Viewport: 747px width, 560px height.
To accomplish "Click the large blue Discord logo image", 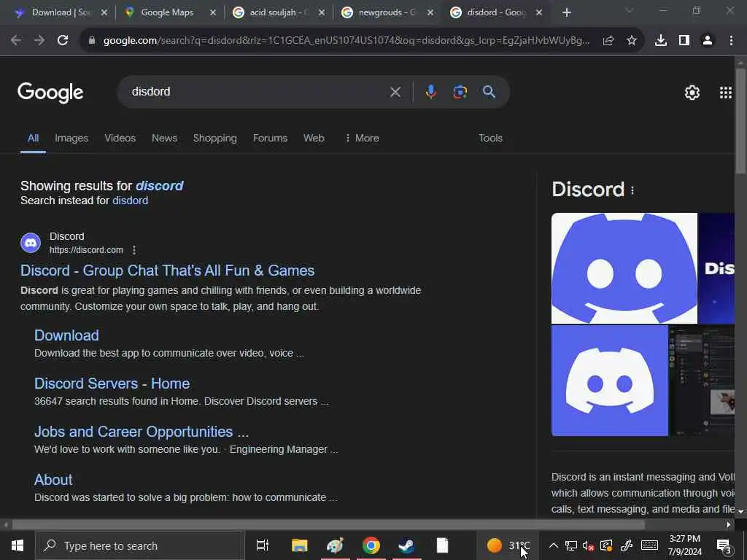I will tap(624, 268).
